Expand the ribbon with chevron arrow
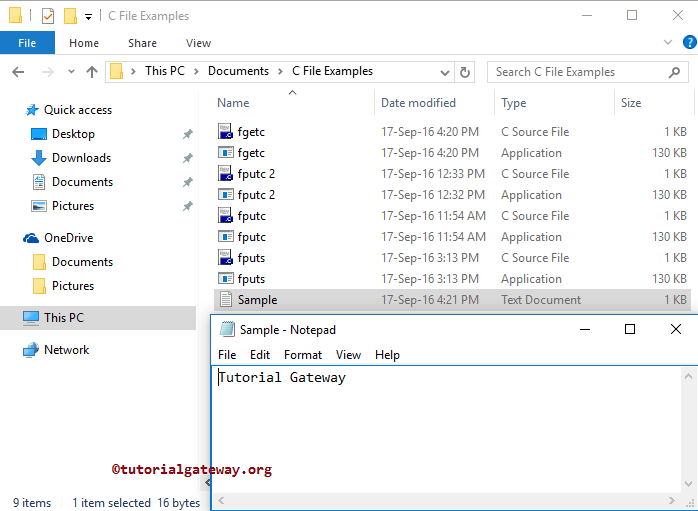Image resolution: width=698 pixels, height=511 pixels. pos(668,43)
